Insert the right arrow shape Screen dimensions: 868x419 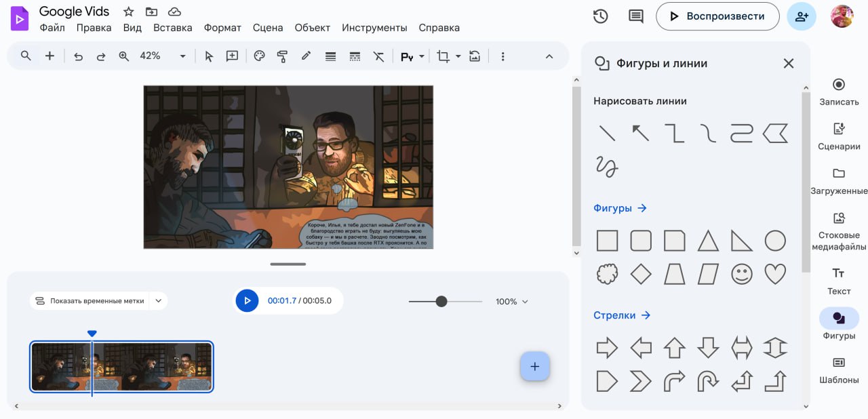[607, 348]
